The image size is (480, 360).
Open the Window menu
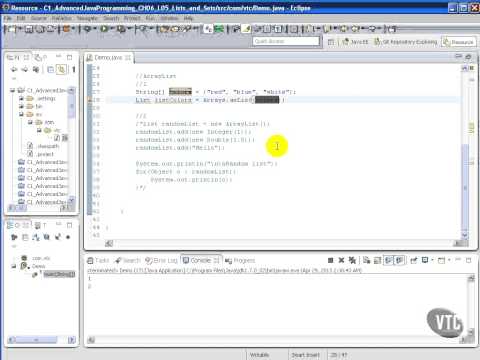pos(169,18)
